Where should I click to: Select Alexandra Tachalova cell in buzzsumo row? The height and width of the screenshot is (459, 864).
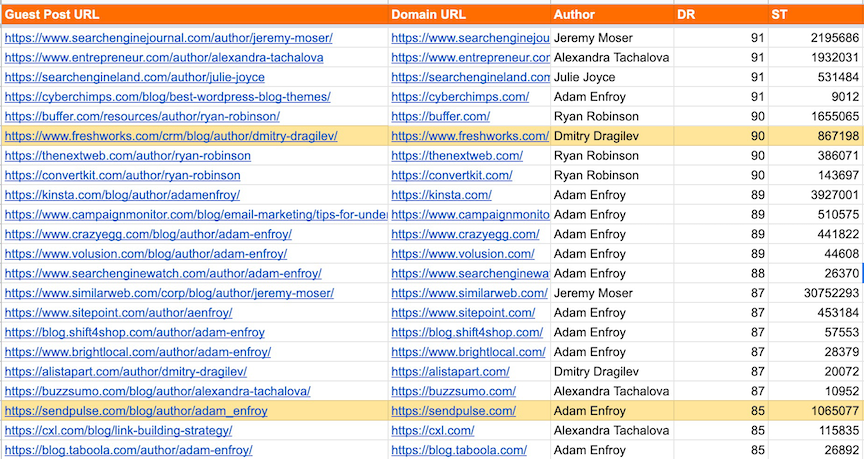pyautogui.click(x=612, y=392)
